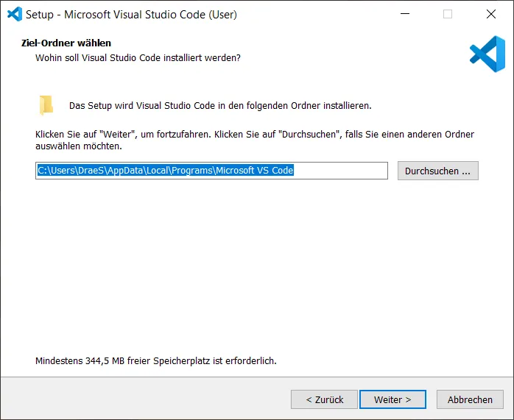
Task: Click the VS Code icon in title bar
Action: (x=14, y=14)
